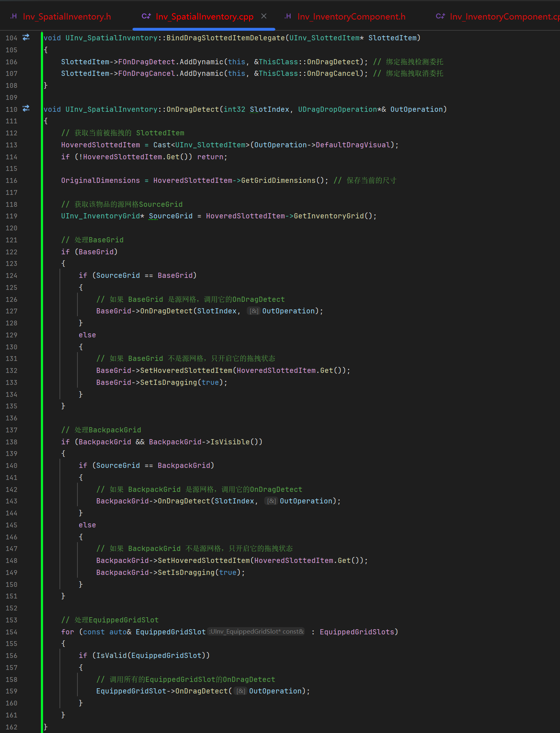The width and height of the screenshot is (560, 733).
Task: Switch to Inv_SpatialInventory.h tab
Action: click(x=66, y=16)
